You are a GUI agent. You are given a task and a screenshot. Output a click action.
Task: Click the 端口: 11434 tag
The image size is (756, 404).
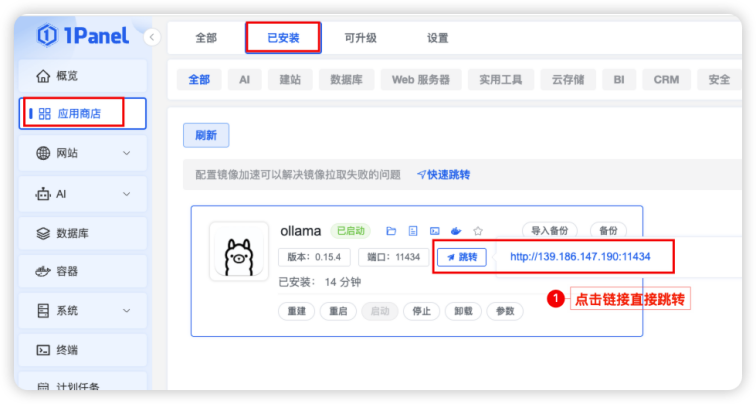(393, 257)
